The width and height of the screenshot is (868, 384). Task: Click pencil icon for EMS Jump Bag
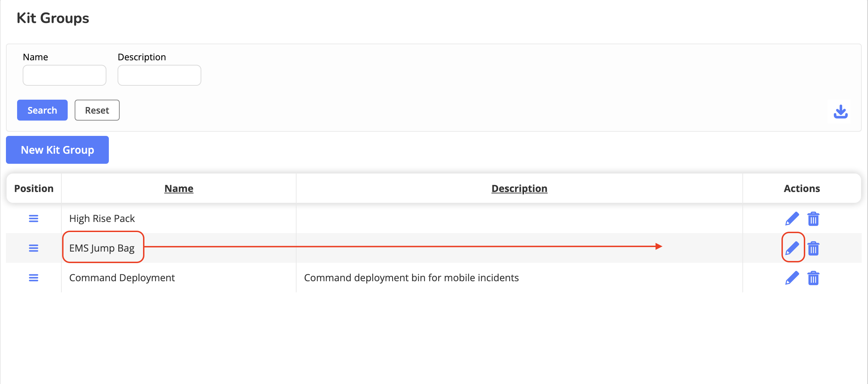(x=792, y=248)
